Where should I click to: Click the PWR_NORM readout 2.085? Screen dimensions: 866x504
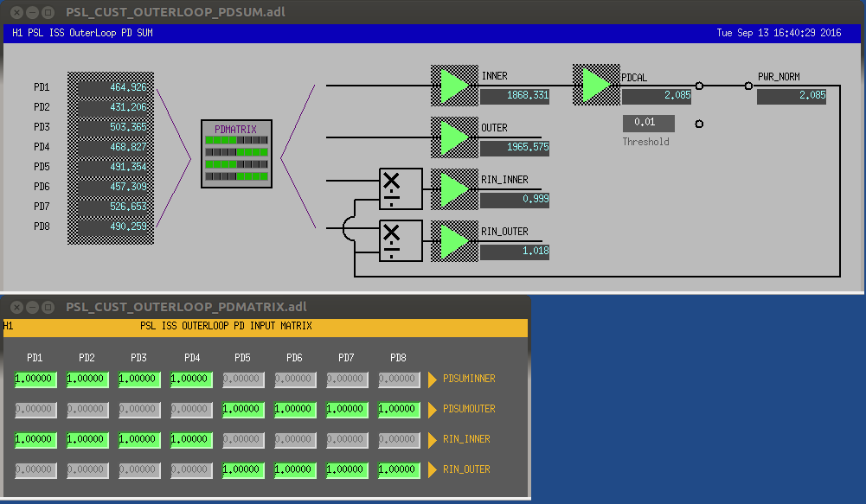coord(792,96)
